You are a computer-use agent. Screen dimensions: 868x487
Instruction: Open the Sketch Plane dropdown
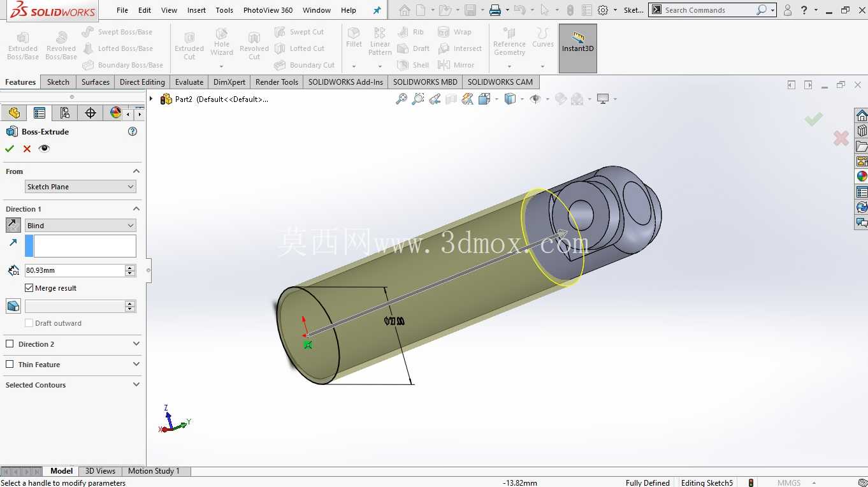tap(80, 187)
